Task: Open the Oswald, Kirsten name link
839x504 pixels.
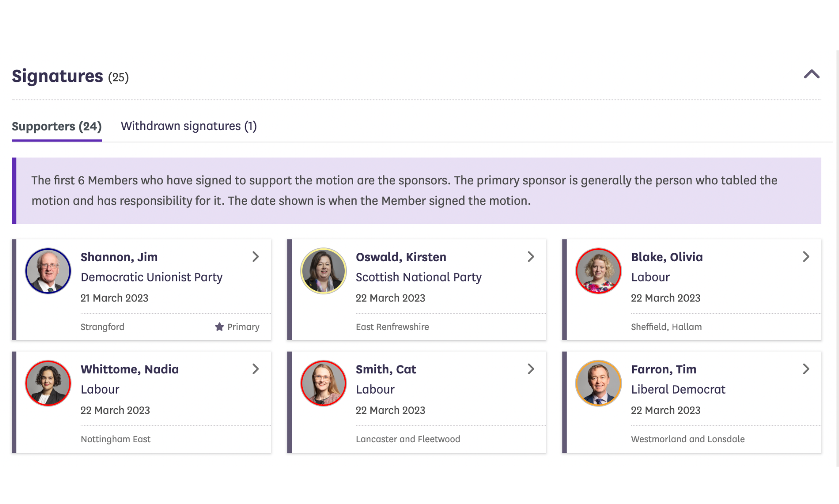Action: click(x=401, y=257)
